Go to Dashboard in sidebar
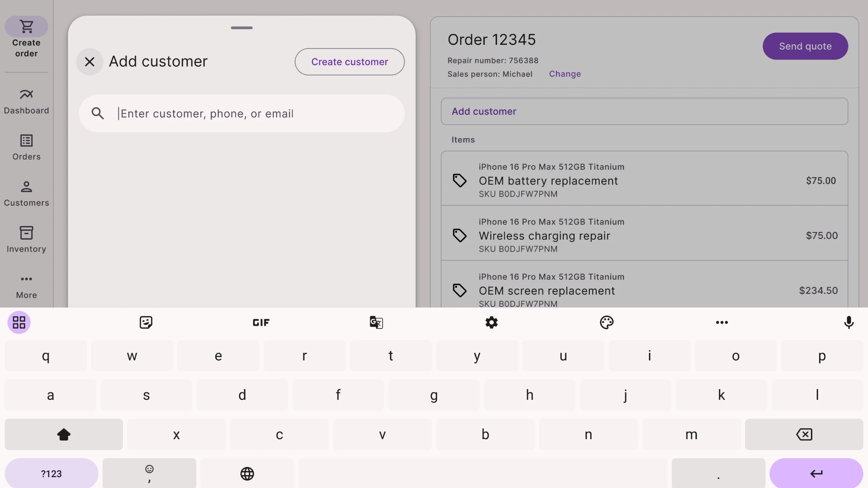 coord(26,102)
